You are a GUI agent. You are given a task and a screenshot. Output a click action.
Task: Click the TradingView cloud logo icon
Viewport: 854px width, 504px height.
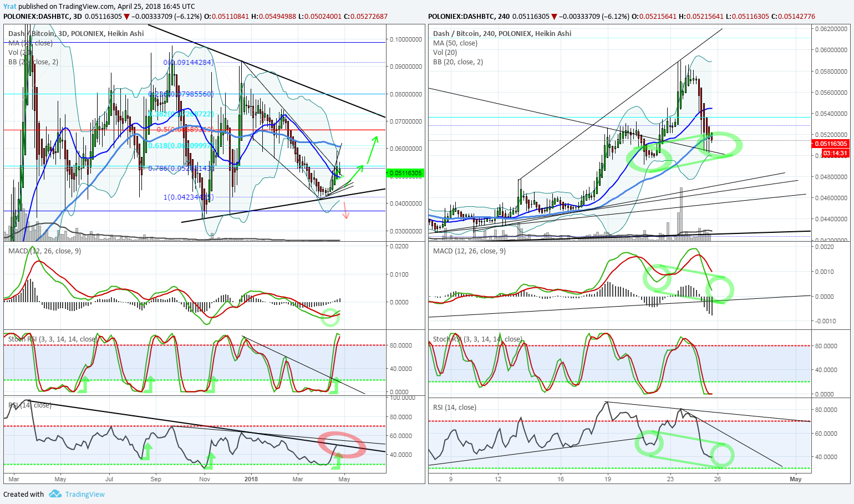(x=54, y=494)
